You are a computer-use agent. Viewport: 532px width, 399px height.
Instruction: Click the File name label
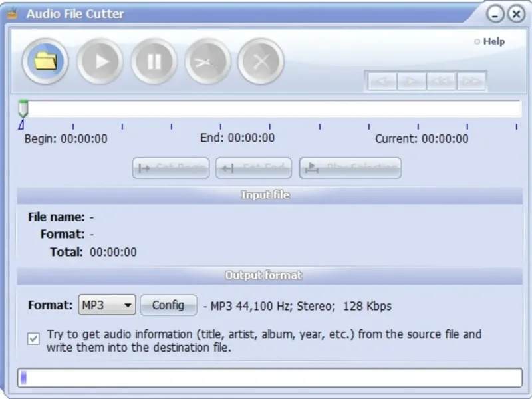57,217
